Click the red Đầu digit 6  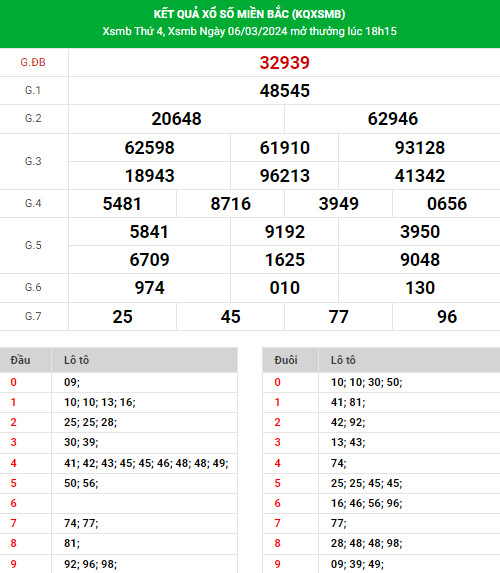14,504
